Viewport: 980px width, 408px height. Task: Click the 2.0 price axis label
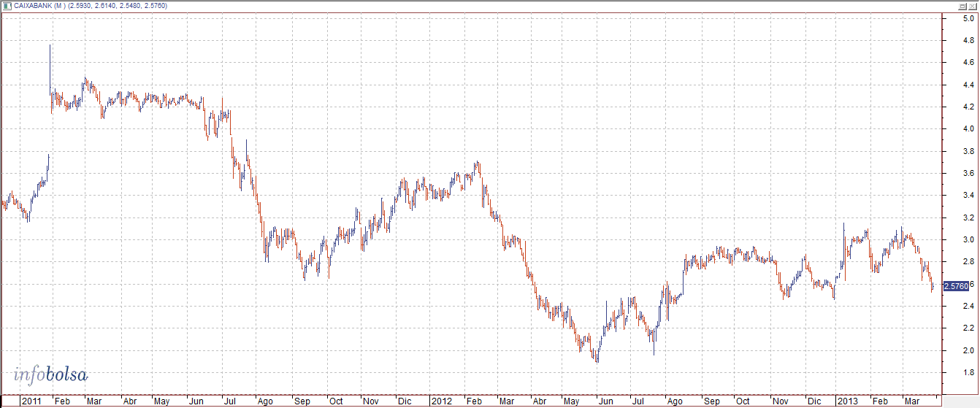[968, 350]
